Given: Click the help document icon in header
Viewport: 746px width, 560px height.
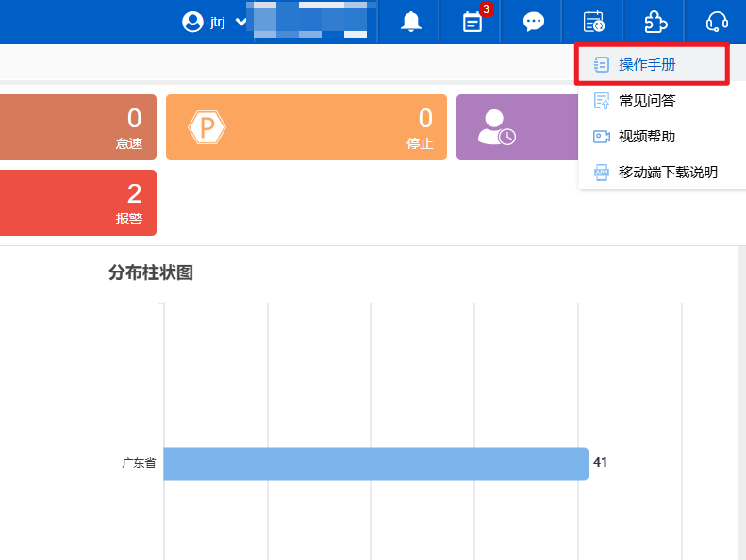Looking at the screenshot, I should 593,22.
